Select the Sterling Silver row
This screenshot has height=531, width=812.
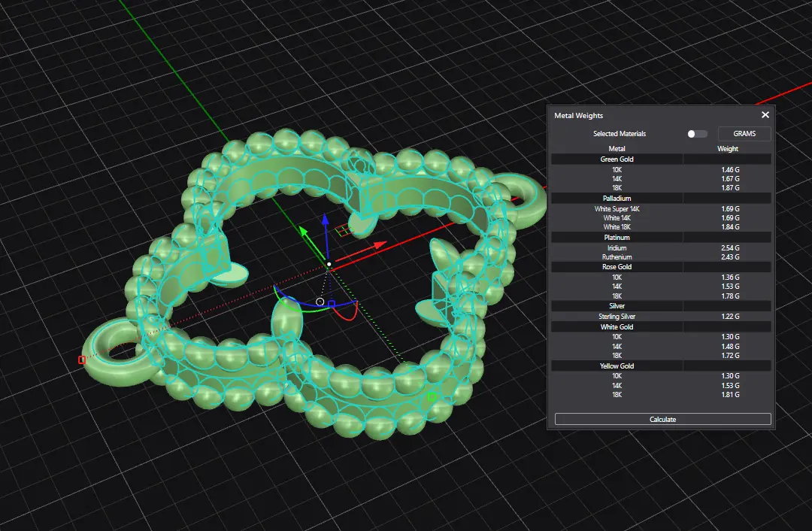(x=617, y=317)
